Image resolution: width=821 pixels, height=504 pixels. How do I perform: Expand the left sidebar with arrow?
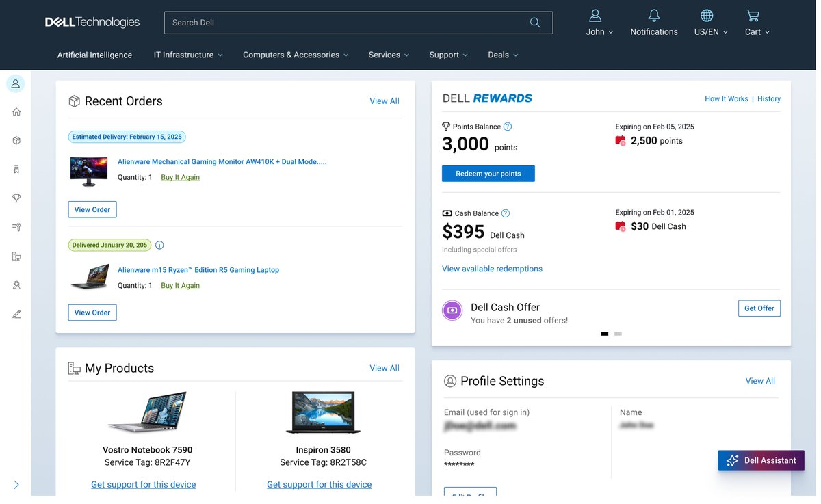click(x=16, y=485)
